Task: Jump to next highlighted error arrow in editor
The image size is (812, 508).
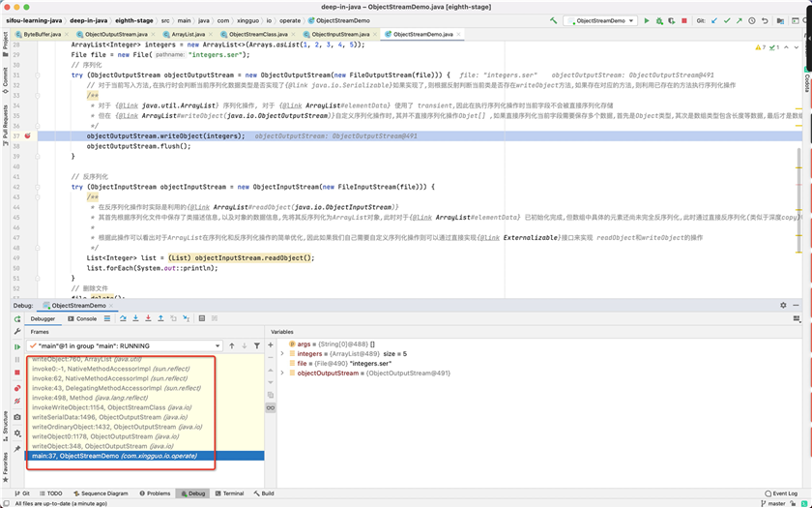Action: point(797,47)
